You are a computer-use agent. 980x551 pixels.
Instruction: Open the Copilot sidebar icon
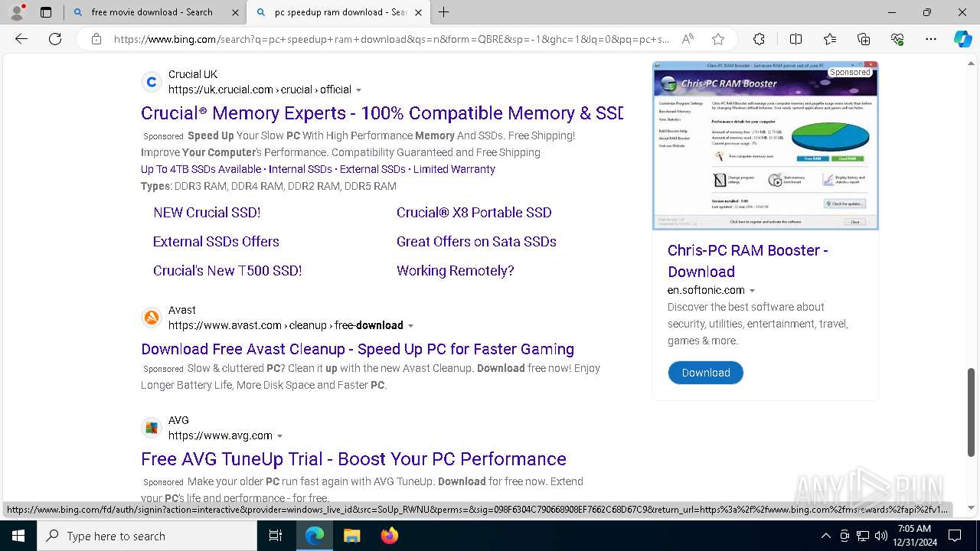coord(962,39)
